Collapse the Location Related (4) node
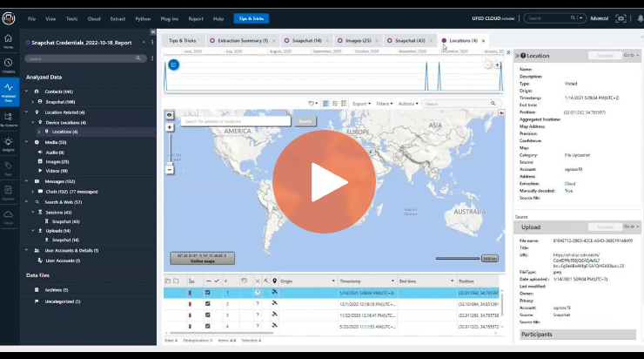This screenshot has height=359, width=644. point(27,112)
